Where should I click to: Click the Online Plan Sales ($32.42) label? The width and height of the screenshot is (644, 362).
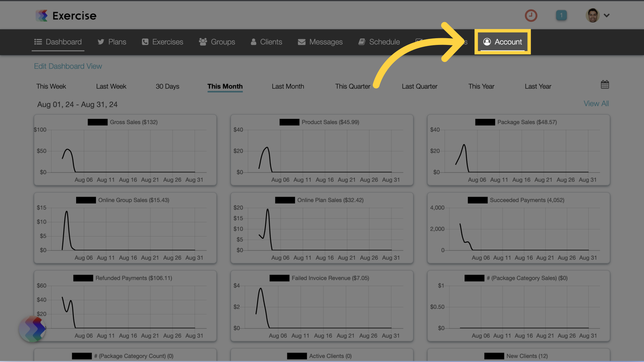[x=330, y=200]
